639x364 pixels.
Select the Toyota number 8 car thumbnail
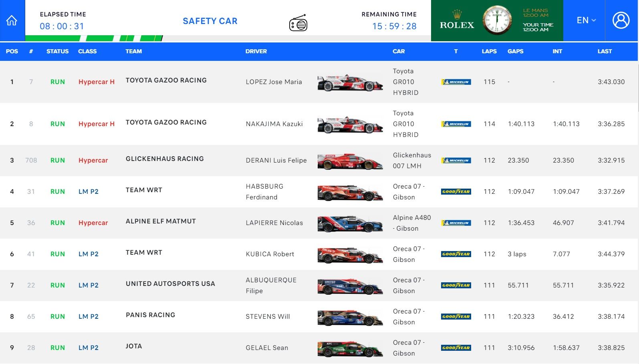[x=350, y=125]
